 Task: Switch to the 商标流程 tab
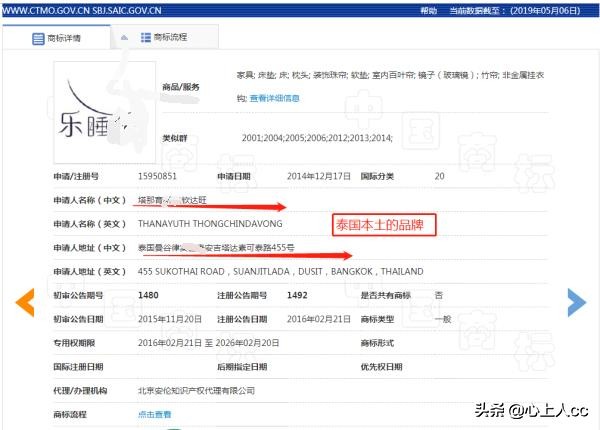click(165, 37)
